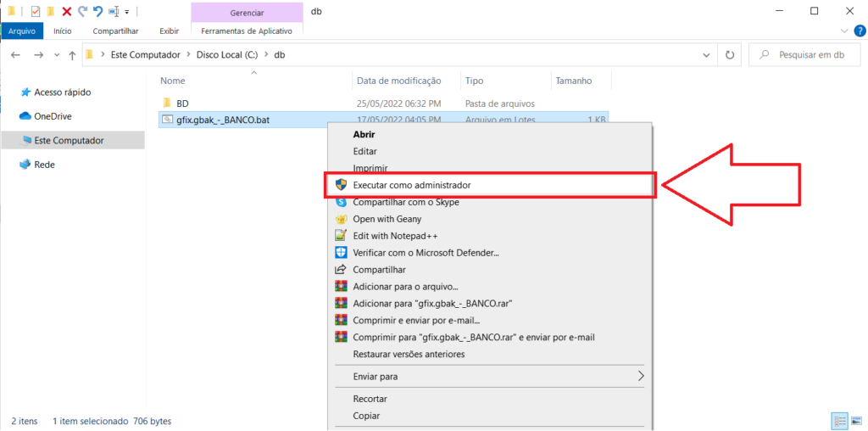
Task: Open the quick access toolbar customize dropdown
Action: pos(127,12)
